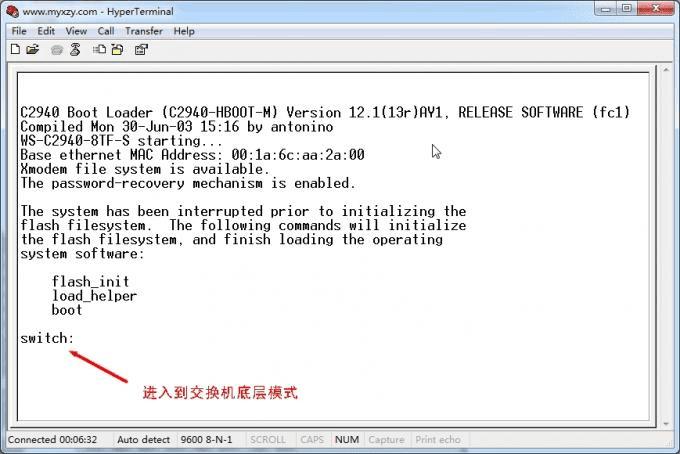Open the Edit menu

tap(46, 31)
